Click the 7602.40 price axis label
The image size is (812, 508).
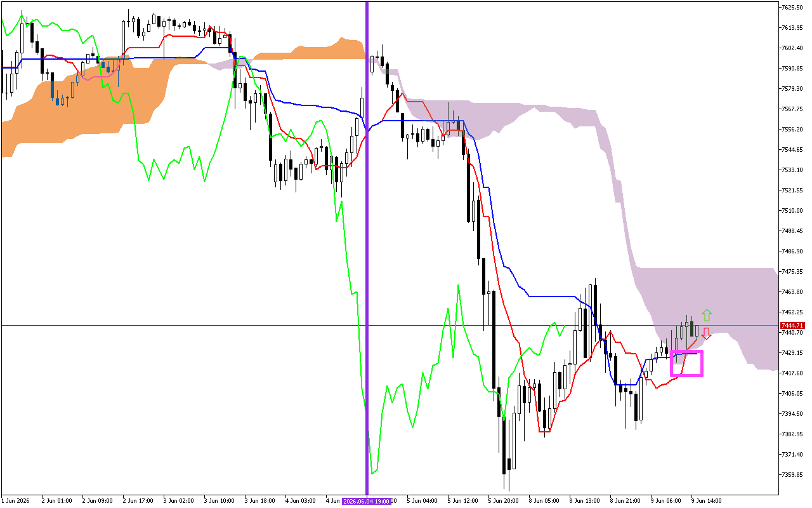[793, 48]
